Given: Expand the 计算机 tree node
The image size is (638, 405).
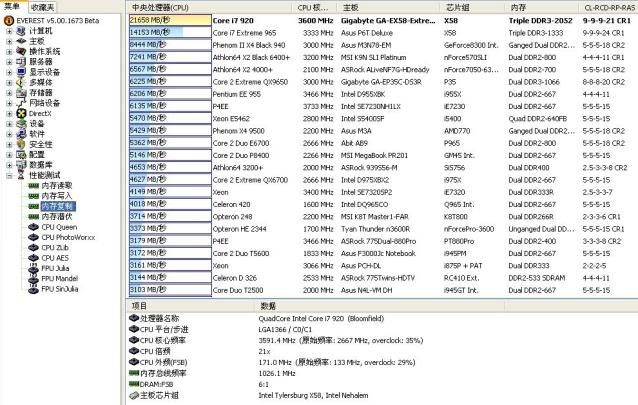Looking at the screenshot, I should point(8,30).
